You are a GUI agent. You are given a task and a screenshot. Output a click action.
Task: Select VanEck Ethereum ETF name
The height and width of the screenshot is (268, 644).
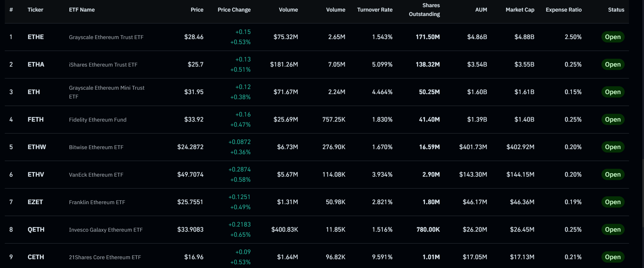96,175
